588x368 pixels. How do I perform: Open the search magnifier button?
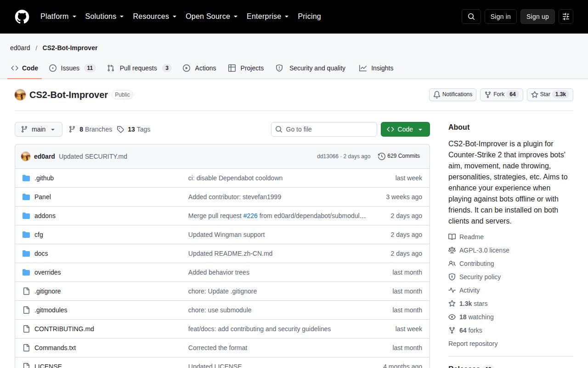[471, 17]
